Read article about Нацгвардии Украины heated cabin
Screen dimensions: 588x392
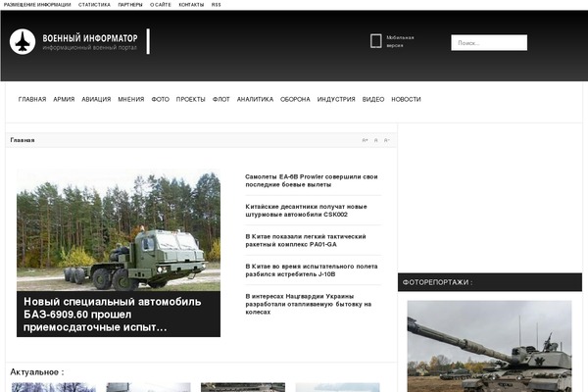pos(309,304)
